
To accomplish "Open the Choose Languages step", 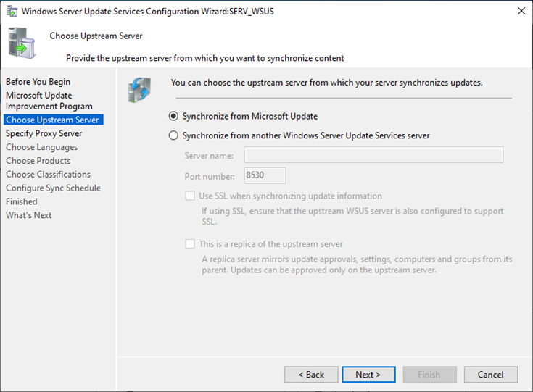I will point(41,147).
